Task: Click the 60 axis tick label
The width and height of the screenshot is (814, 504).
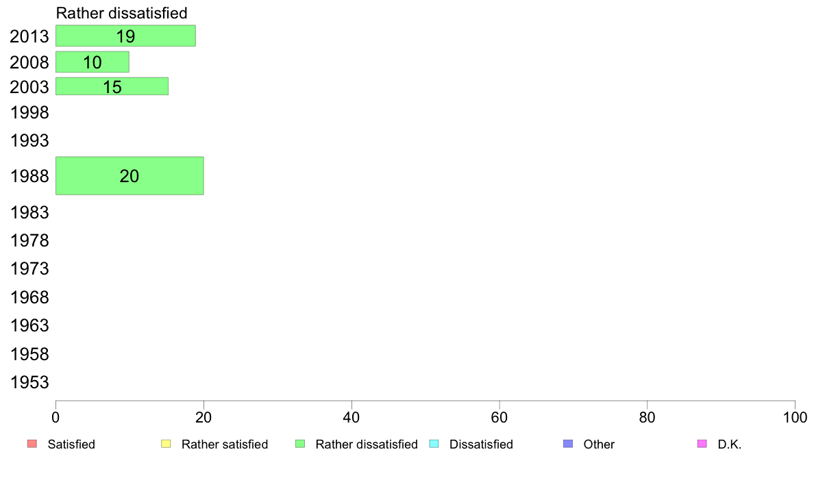Action: click(x=500, y=417)
